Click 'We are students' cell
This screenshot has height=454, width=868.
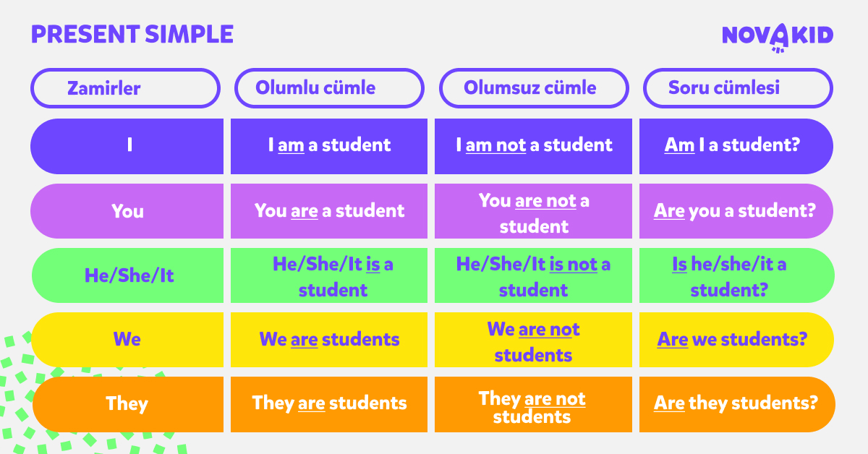coord(329,339)
